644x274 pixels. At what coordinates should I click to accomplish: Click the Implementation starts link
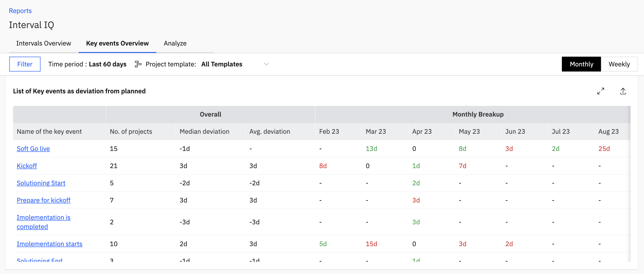[50, 244]
